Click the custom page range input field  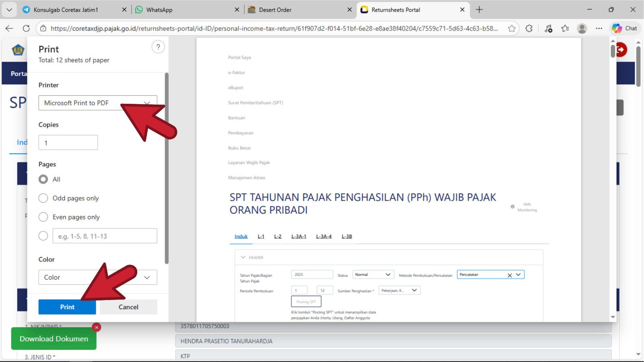105,236
